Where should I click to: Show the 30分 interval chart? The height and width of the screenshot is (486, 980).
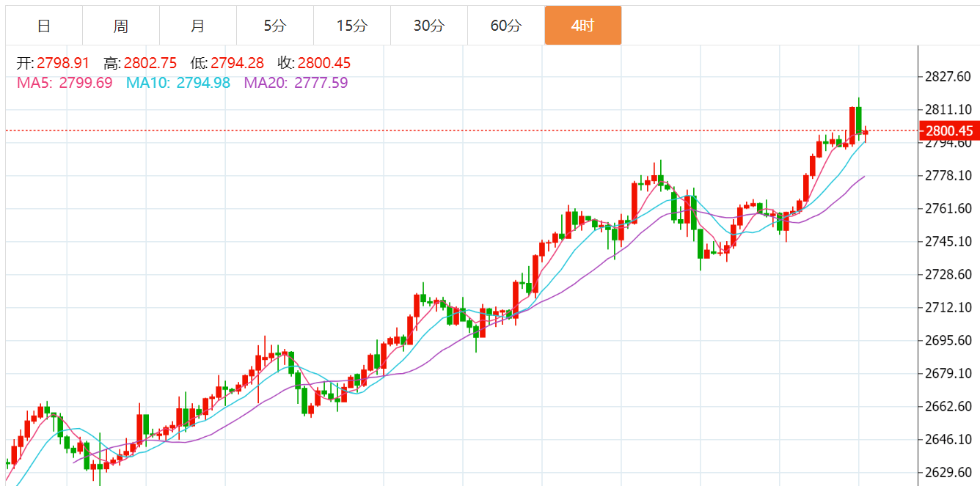tap(429, 26)
